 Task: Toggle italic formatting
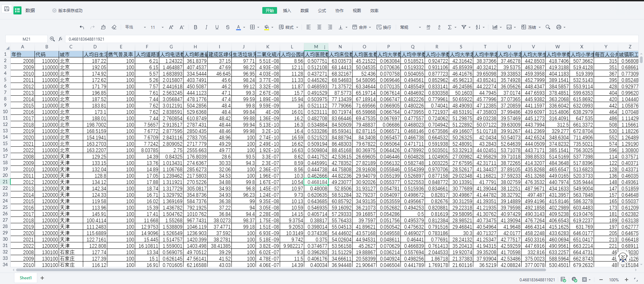pos(206,27)
